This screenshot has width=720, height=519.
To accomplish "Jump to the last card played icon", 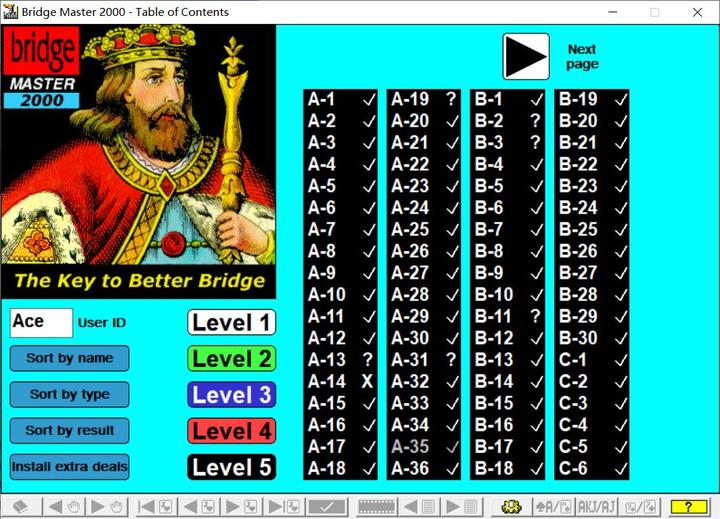I will 284,507.
